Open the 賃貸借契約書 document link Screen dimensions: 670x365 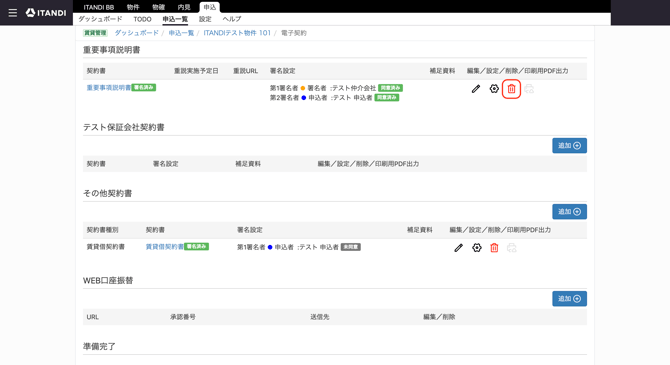[165, 247]
